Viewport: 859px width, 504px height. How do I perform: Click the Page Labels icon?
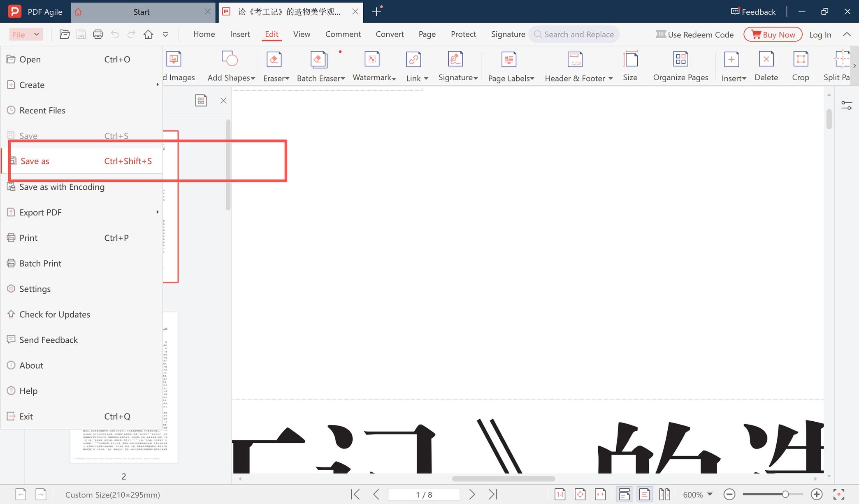tap(509, 59)
